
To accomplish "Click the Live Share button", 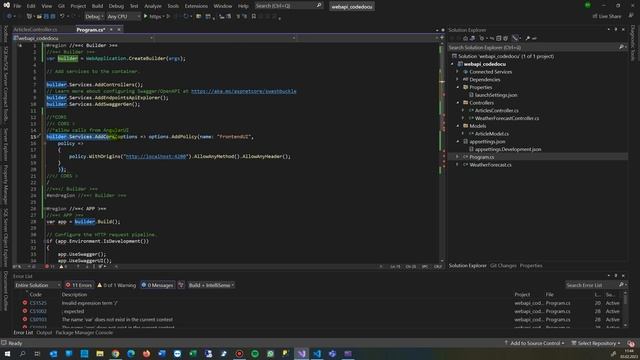I will pos(607,16).
